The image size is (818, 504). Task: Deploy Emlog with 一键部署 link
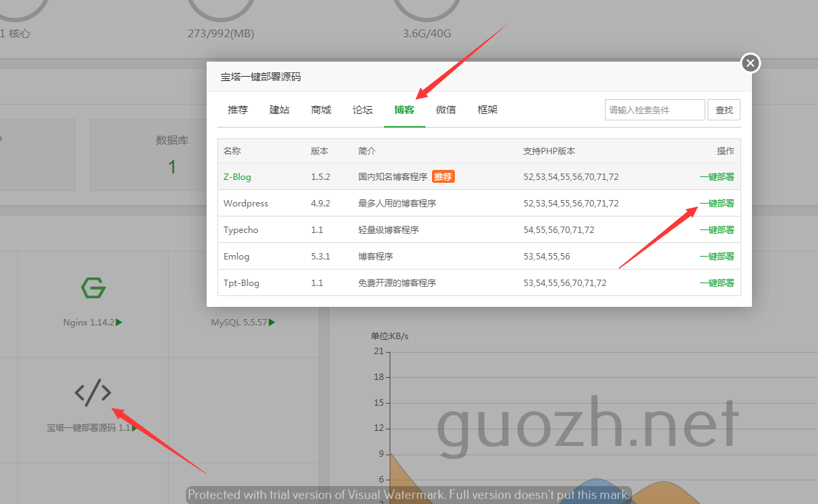coord(717,257)
